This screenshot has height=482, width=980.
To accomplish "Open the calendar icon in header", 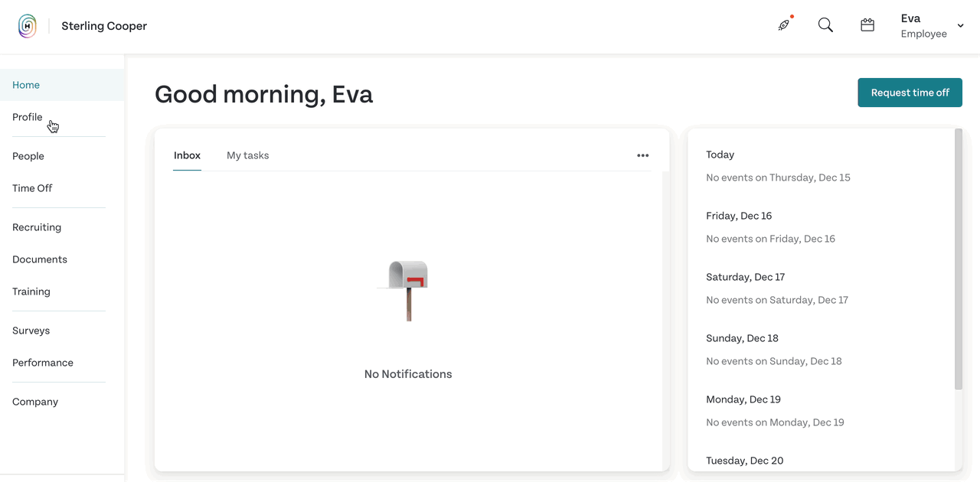I will (867, 25).
